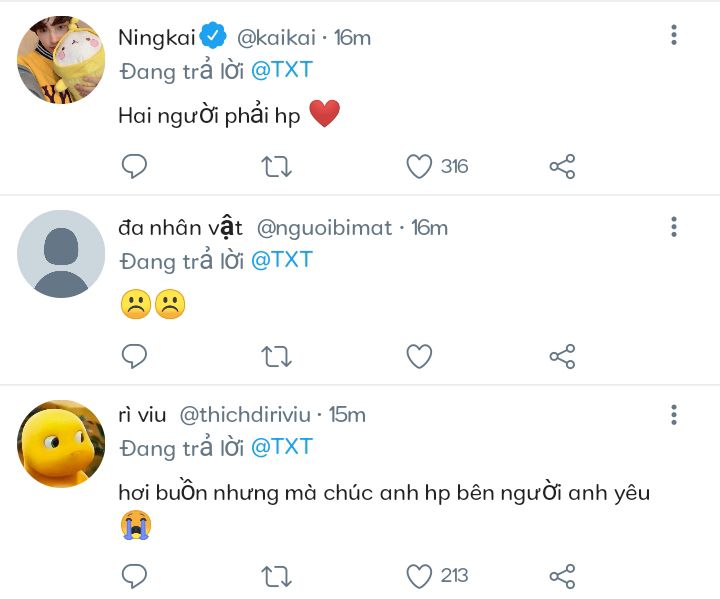This screenshot has height=599, width=720.
Task: Open more options on Ningkai's tweet
Action: tap(674, 36)
